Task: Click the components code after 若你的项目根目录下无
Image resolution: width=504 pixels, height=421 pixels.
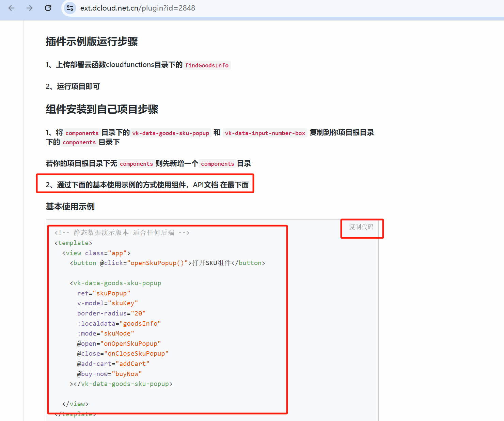Action: pyautogui.click(x=136, y=164)
